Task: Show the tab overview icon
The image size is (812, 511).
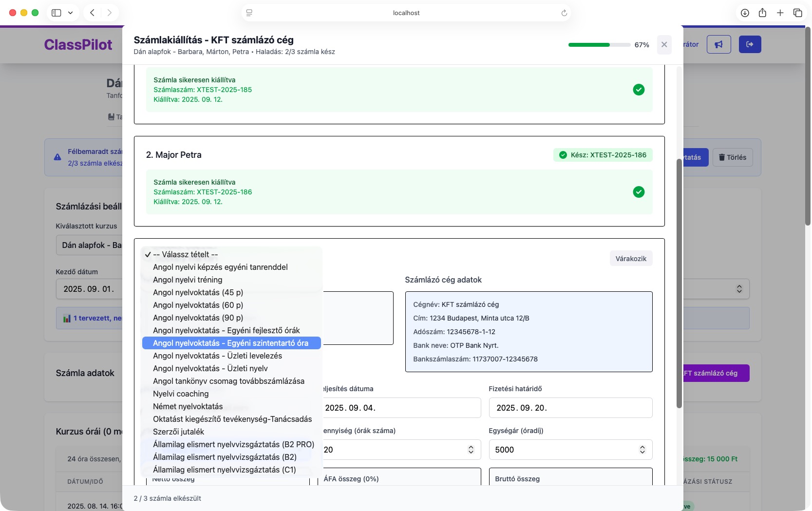Action: 797,13
